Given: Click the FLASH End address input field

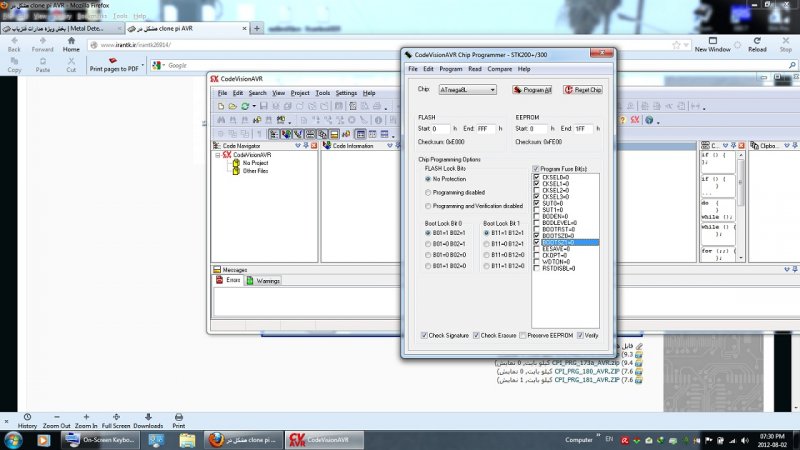Looking at the screenshot, I should (x=486, y=129).
